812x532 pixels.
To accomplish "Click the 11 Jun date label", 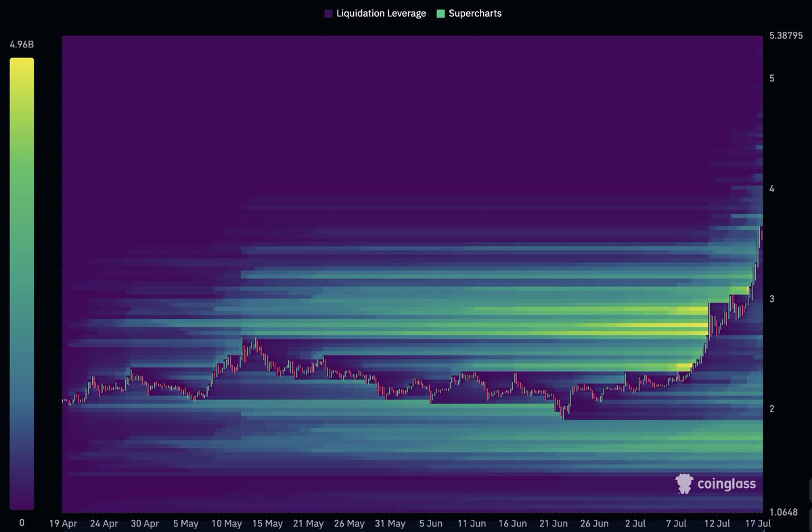I will (472, 524).
